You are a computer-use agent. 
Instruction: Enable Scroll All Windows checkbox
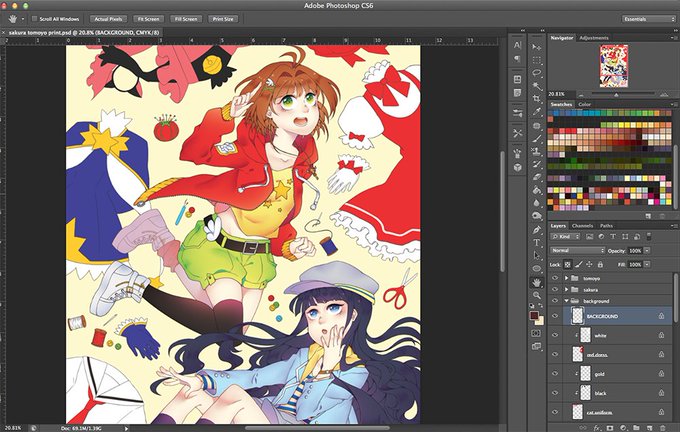click(35, 19)
